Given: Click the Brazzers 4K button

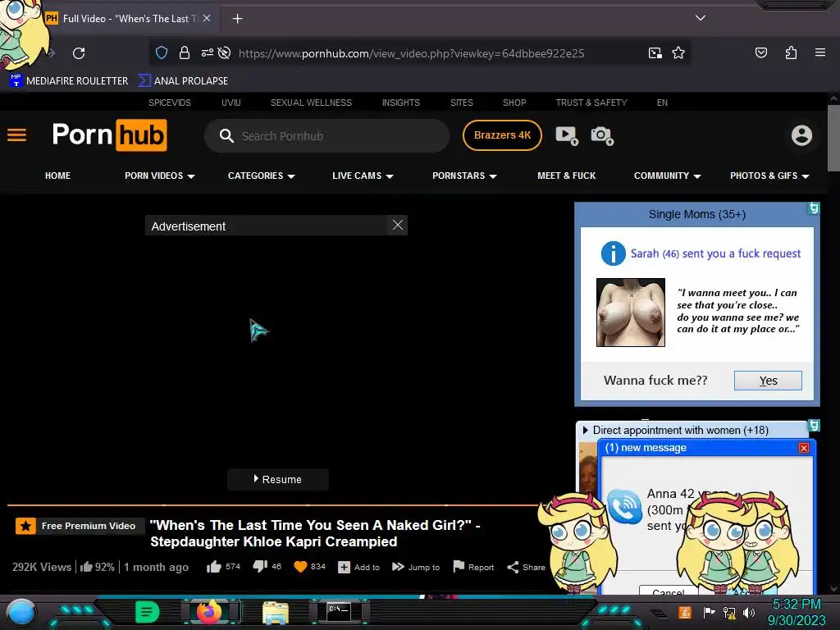Looking at the screenshot, I should [502, 135].
